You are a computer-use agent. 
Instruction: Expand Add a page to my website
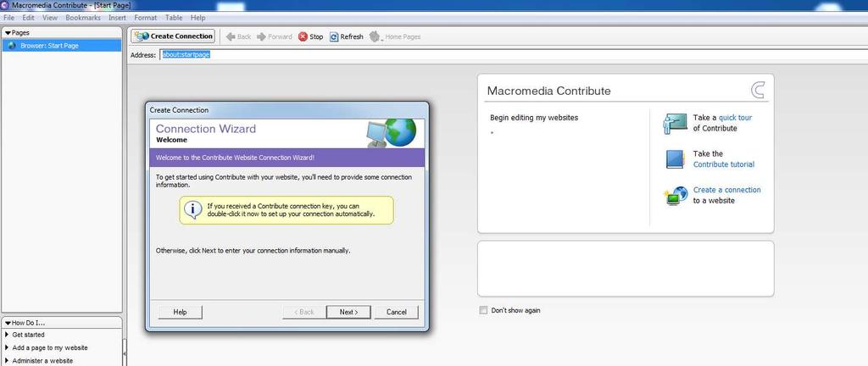coord(7,347)
